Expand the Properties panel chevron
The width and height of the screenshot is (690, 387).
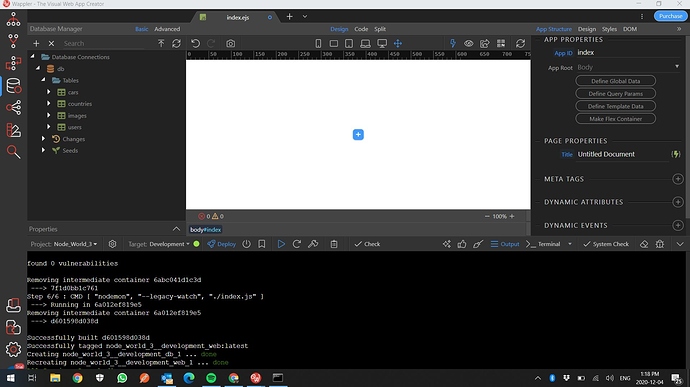176,229
